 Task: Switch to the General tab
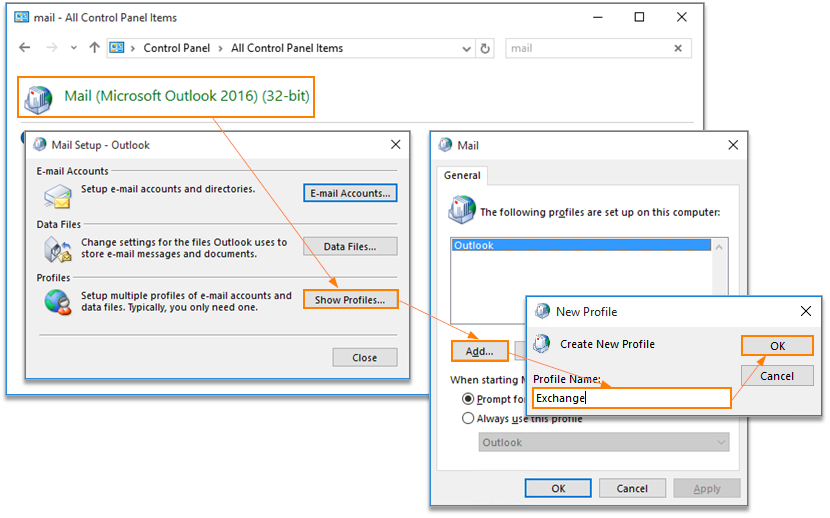click(462, 175)
